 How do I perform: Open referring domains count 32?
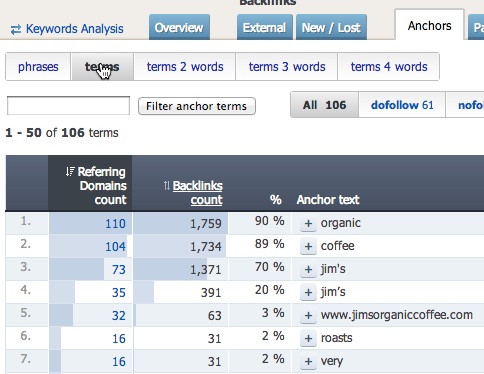[x=119, y=315]
